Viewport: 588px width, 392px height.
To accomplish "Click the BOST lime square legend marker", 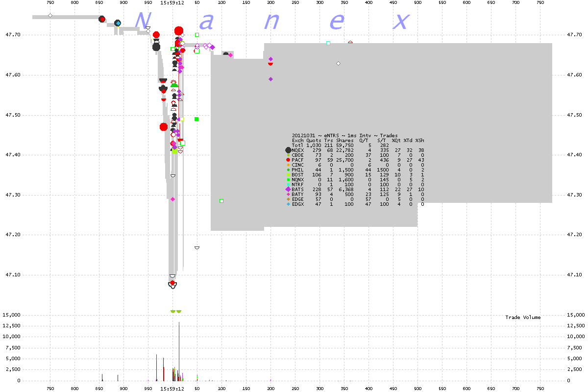I will pyautogui.click(x=288, y=174).
